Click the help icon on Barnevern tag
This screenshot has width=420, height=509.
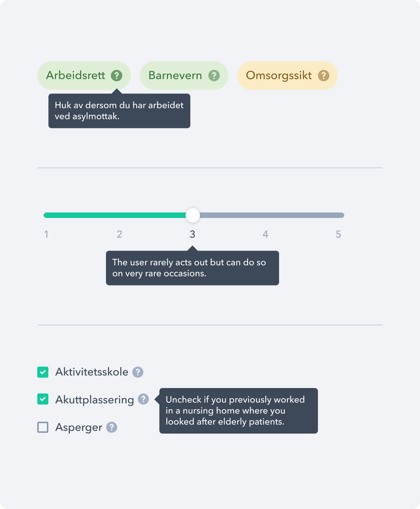[x=214, y=75]
